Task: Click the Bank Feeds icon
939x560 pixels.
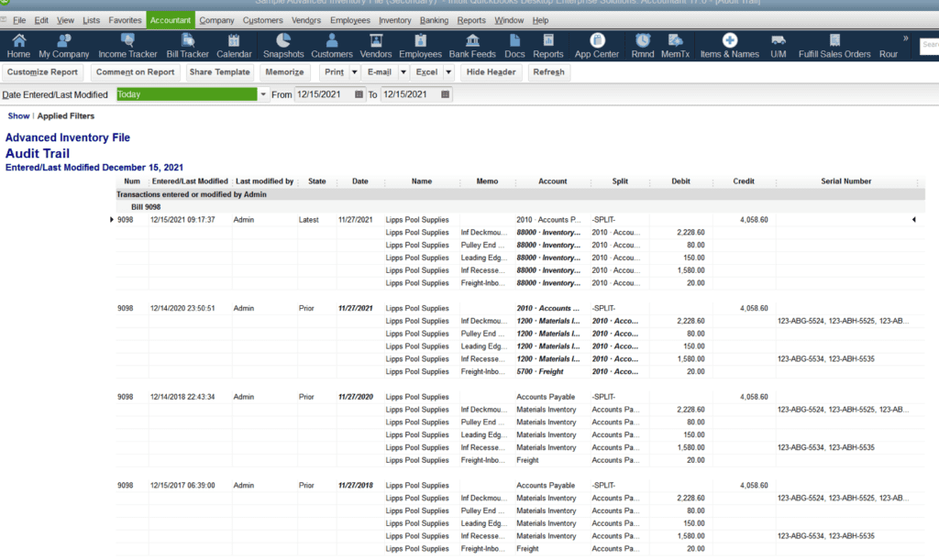Action: pyautogui.click(x=471, y=44)
